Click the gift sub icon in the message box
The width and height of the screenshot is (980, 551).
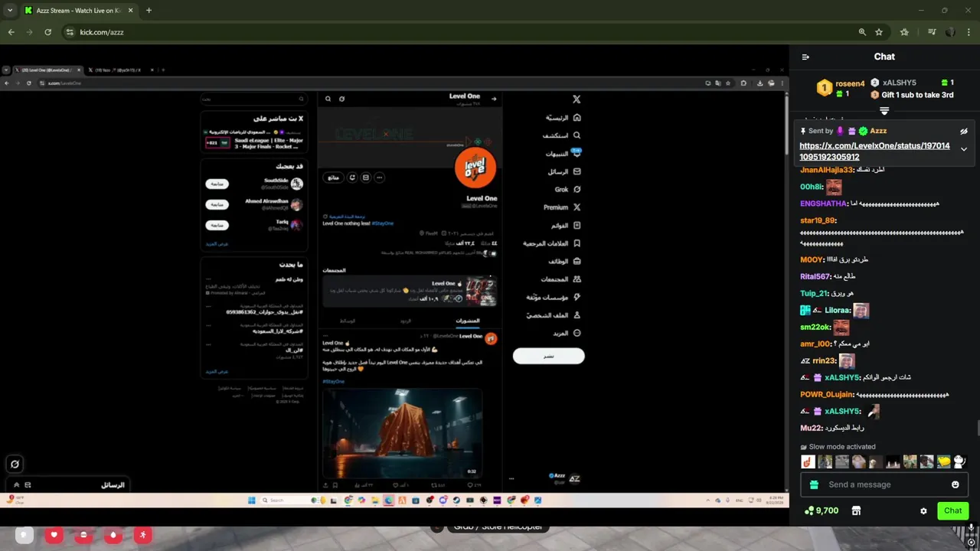point(814,484)
